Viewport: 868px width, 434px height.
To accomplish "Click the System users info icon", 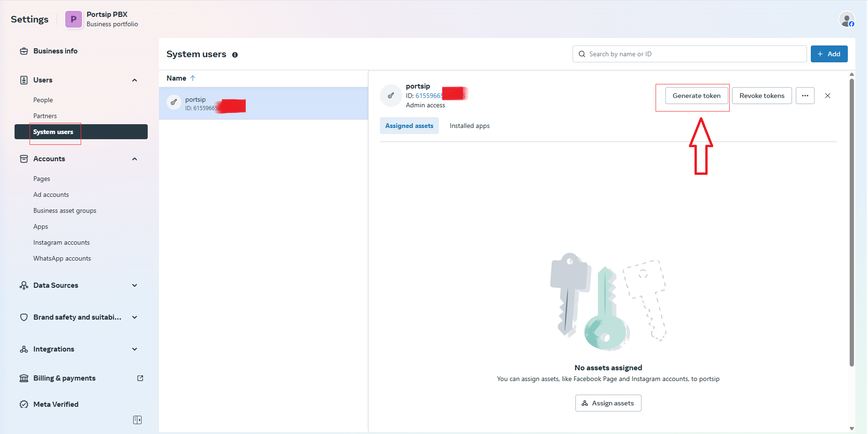I will tap(235, 55).
